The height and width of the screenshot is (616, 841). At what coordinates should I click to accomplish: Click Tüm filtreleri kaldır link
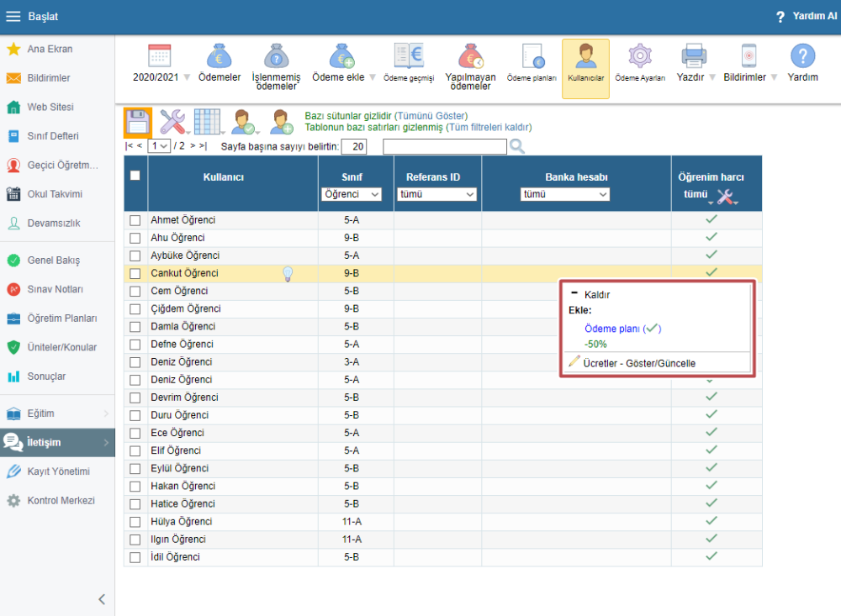pyautogui.click(x=489, y=128)
